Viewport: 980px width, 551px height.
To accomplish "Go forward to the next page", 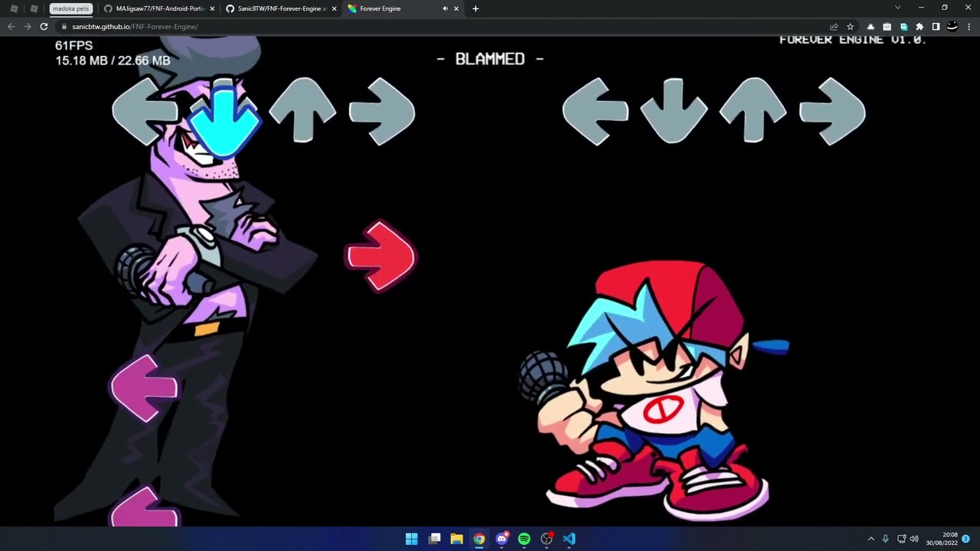I will pyautogui.click(x=28, y=27).
